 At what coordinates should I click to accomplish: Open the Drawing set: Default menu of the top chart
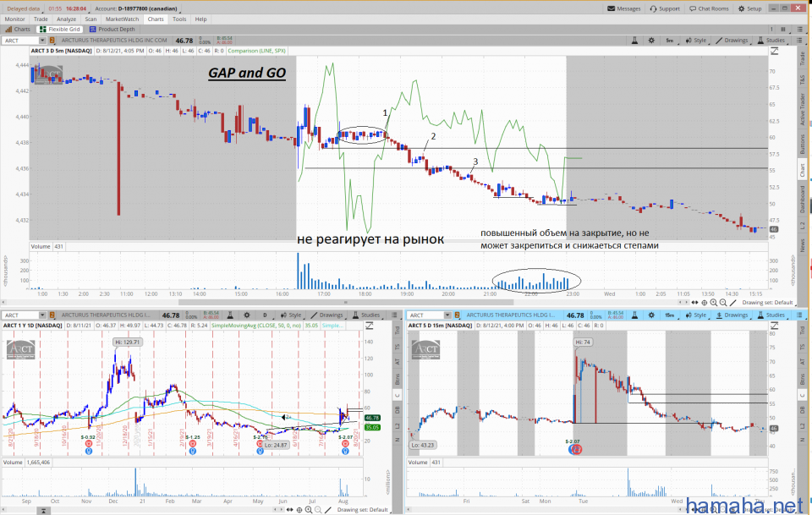767,303
